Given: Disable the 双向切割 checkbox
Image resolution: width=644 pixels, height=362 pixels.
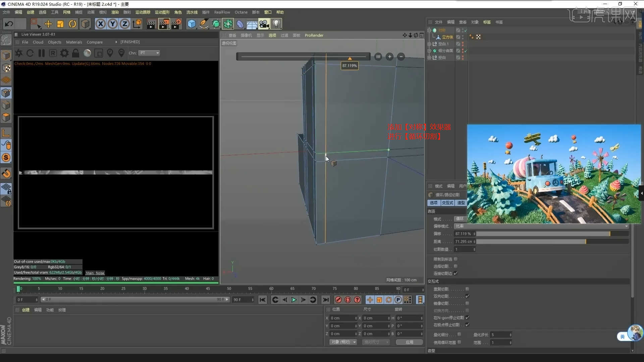Looking at the screenshot, I should pyautogui.click(x=467, y=296).
